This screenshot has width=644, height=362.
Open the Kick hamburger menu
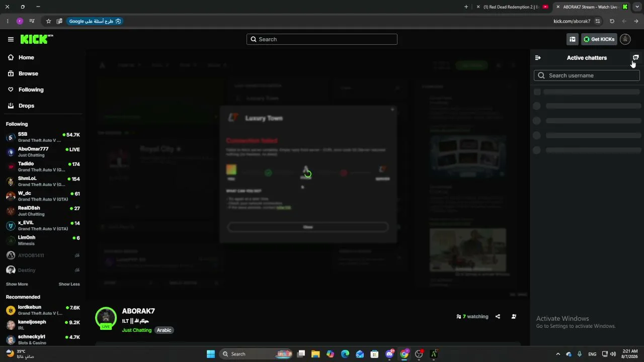pyautogui.click(x=11, y=39)
